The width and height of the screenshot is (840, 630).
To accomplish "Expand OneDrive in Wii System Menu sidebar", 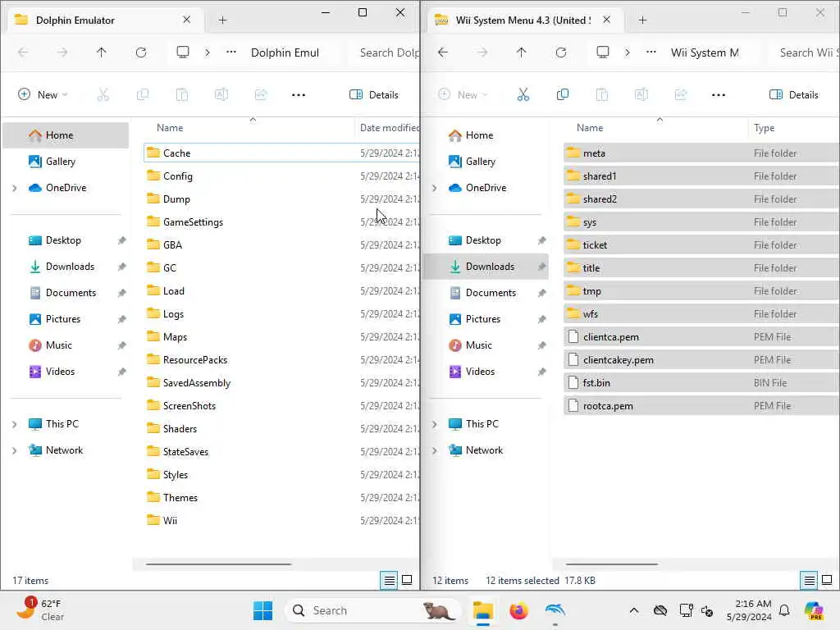I will [x=435, y=188].
